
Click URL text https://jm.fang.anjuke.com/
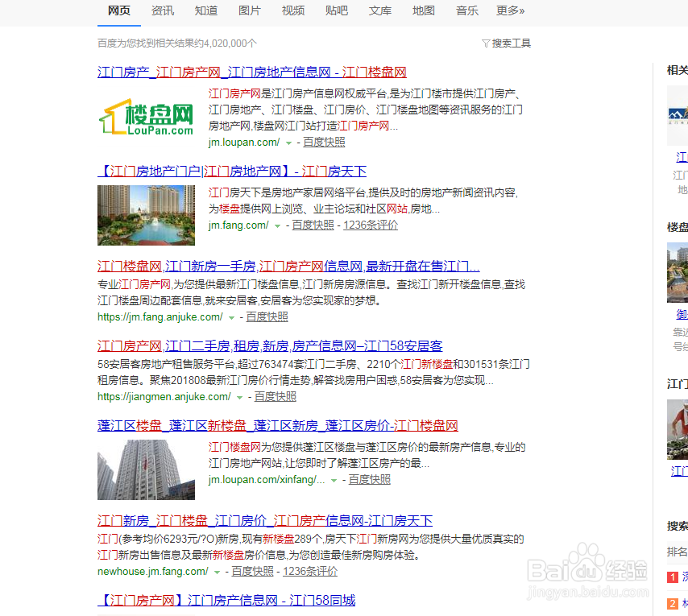click(160, 316)
